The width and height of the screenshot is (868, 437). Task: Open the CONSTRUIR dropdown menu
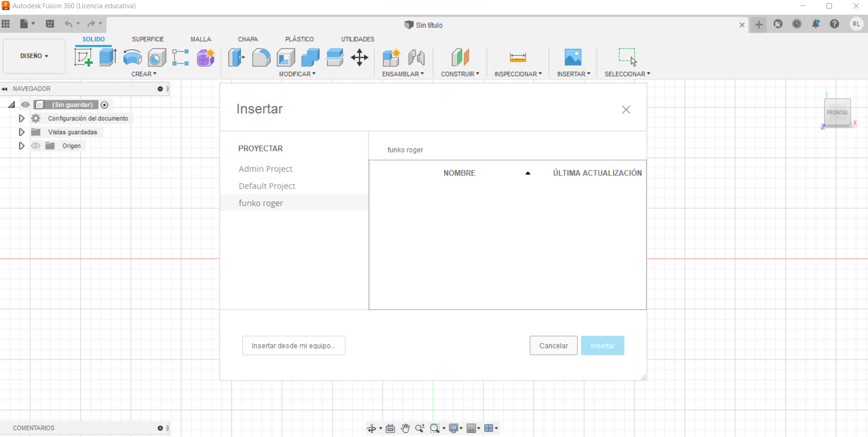click(x=460, y=74)
